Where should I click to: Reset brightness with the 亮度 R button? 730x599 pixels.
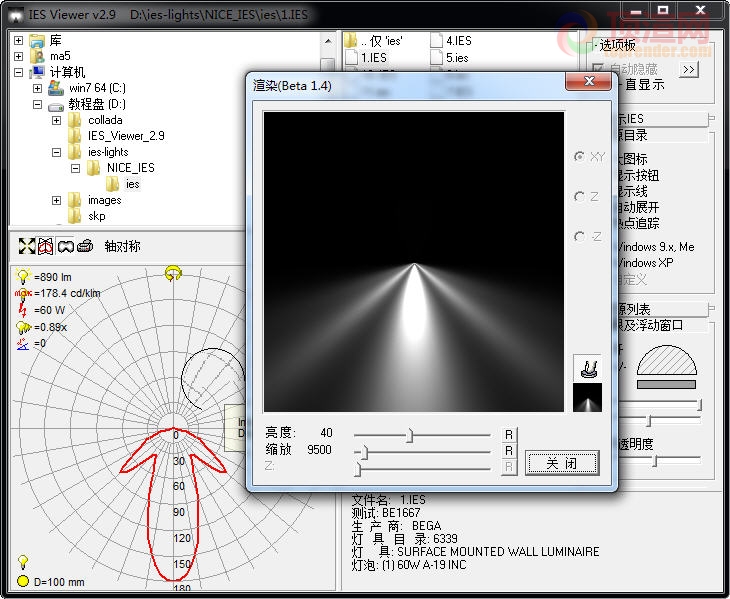click(509, 434)
